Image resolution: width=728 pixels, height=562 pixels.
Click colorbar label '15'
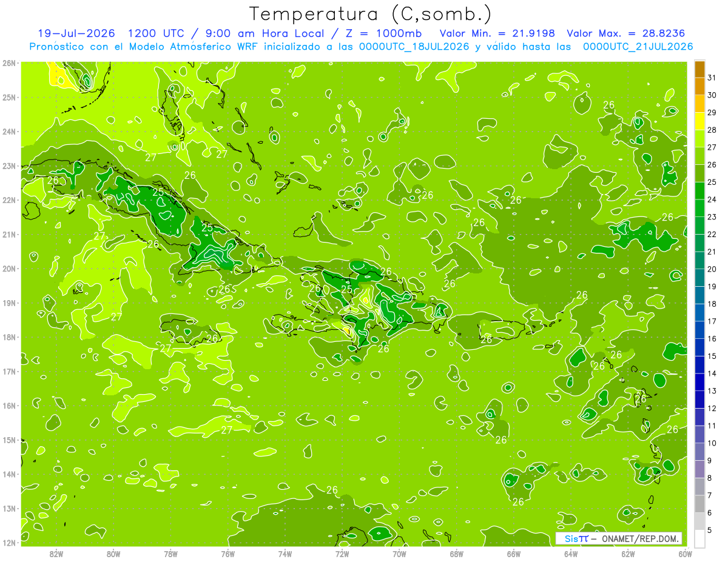click(x=712, y=356)
